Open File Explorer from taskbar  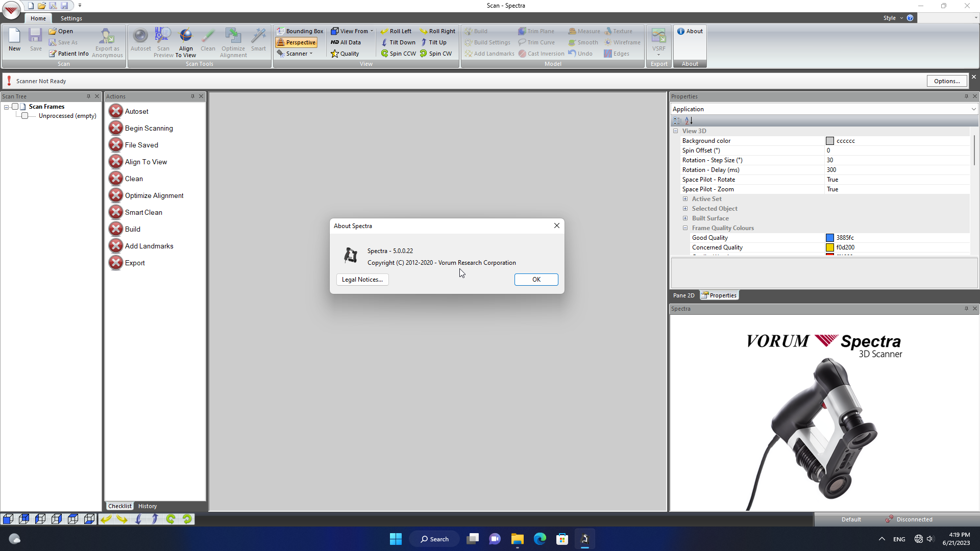coord(517,539)
